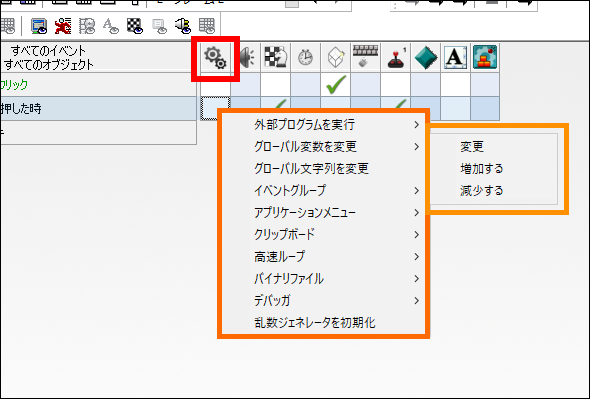Viewport: 590px width, 399px height.
Task: Select the String object letter A icon
Action: [x=455, y=57]
